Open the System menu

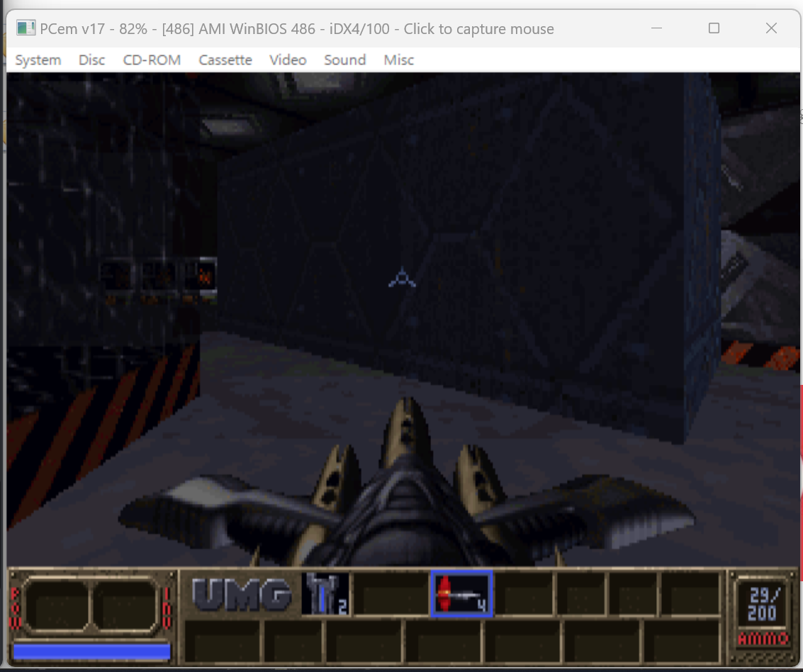(38, 60)
